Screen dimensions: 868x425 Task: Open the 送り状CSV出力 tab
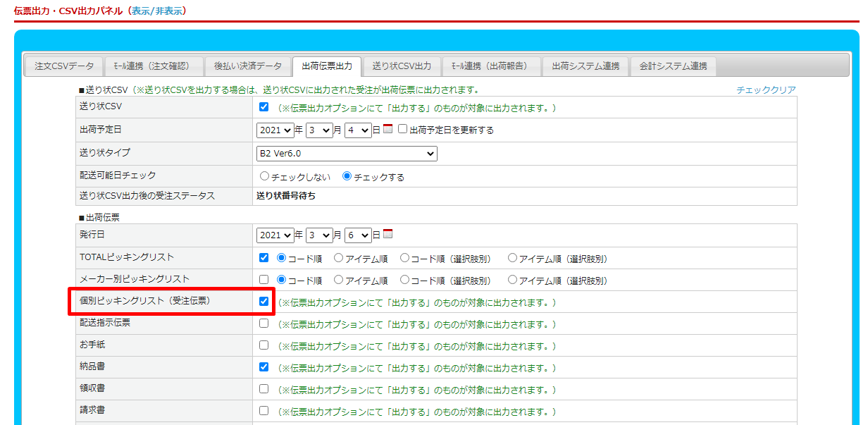402,66
